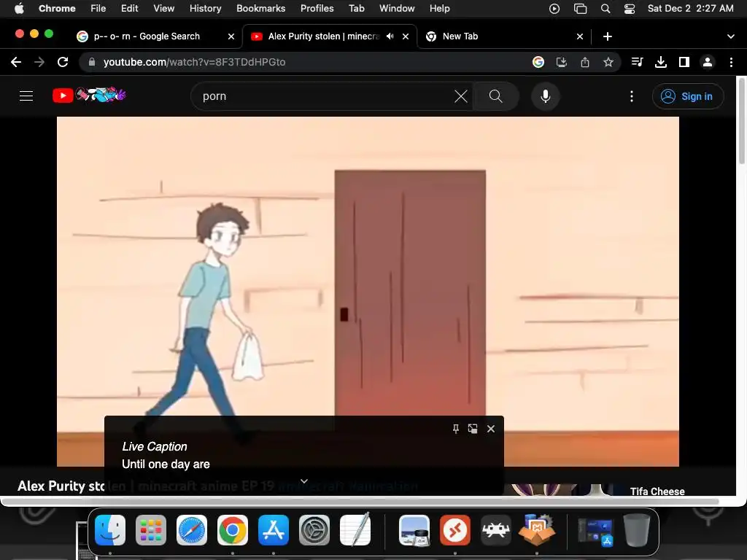Screen dimensions: 747x560
Task: Bookmark this tab with the star icon
Action: (608, 62)
